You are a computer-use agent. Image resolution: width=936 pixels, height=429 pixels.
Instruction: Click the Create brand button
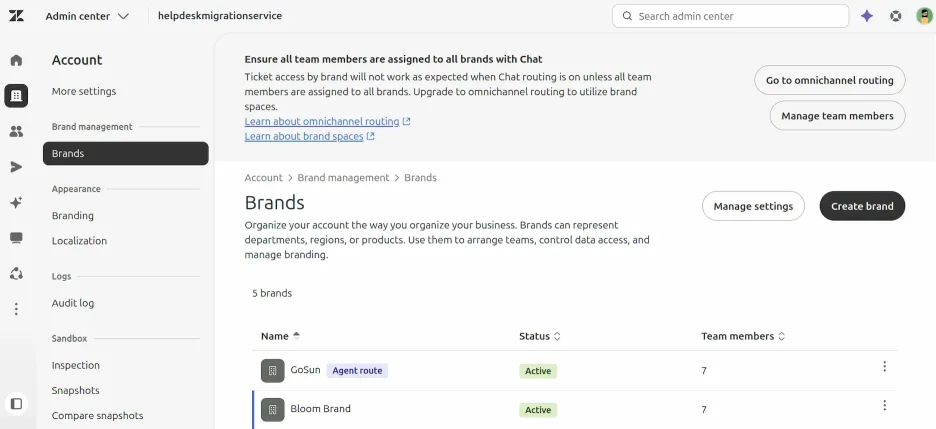(x=863, y=206)
